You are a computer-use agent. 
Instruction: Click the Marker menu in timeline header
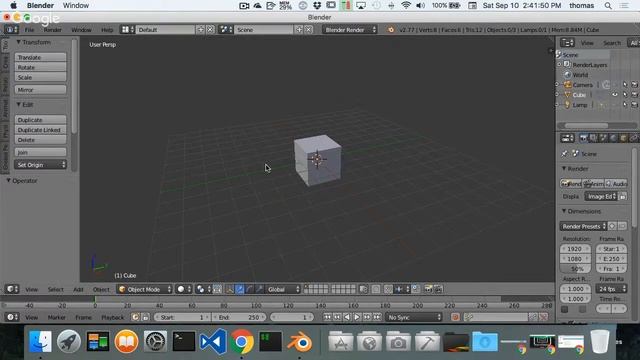tap(56, 317)
